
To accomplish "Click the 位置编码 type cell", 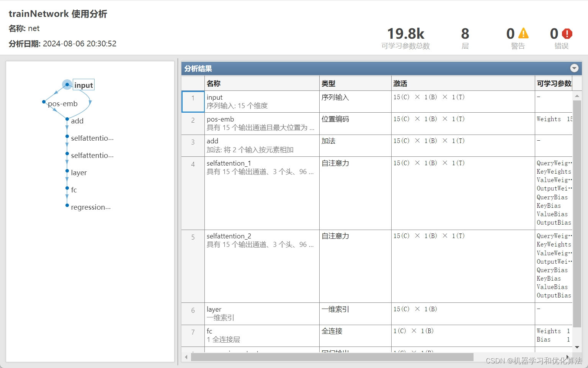I will tap(355, 123).
